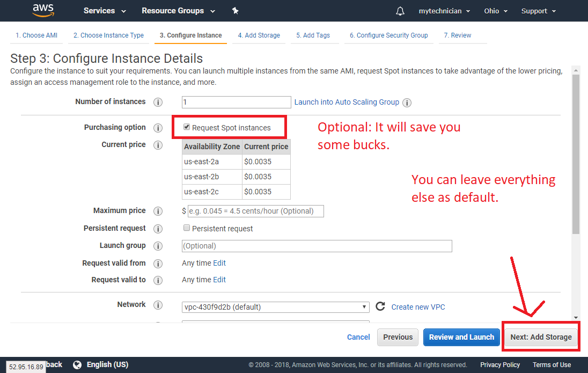588x373 pixels.
Task: Cancel the instance wizard
Action: pos(358,337)
